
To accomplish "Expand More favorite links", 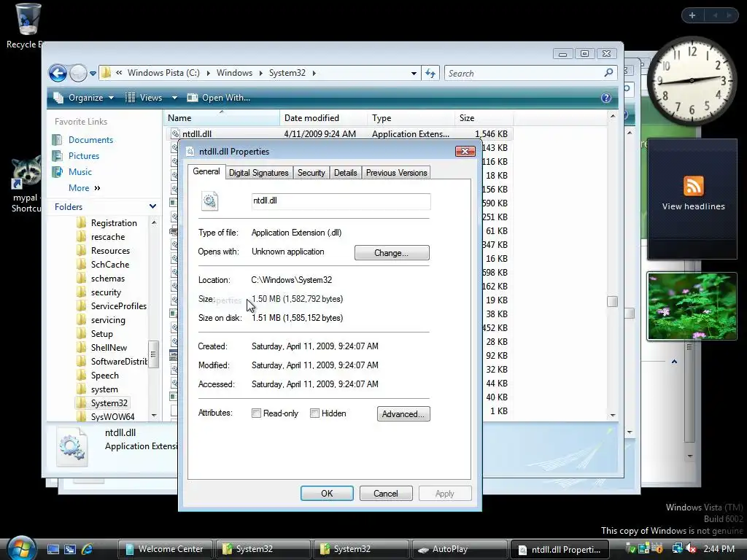I will [84, 188].
